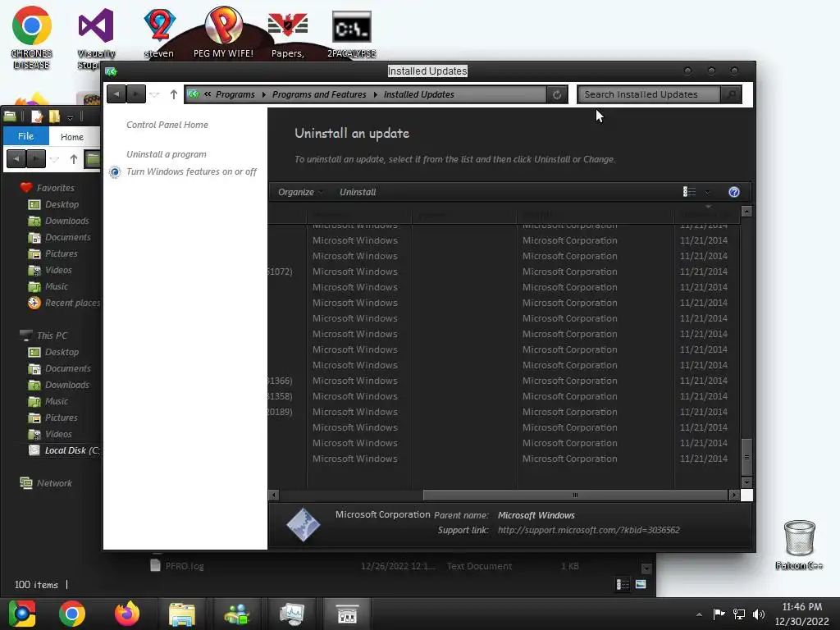Click the vertical scrollbar down arrow in updates list

pyautogui.click(x=746, y=482)
